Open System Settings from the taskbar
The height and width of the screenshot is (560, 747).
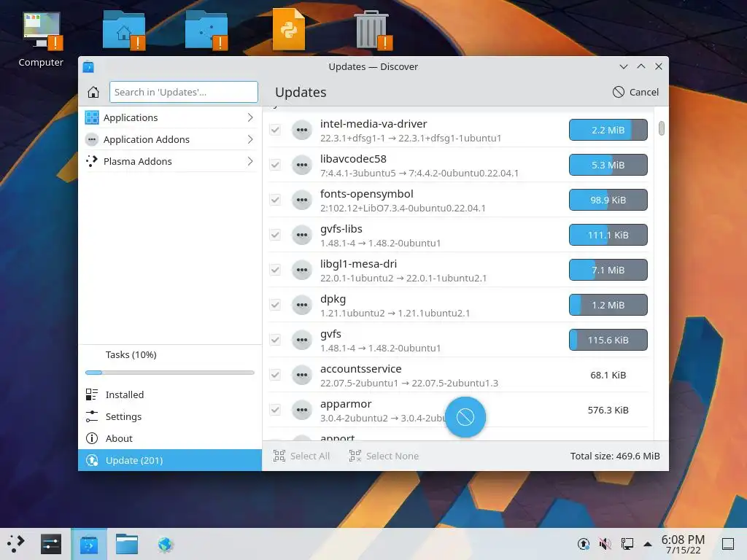coord(51,544)
